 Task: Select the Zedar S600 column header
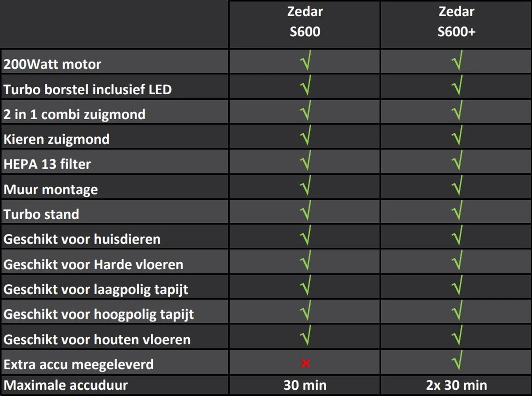point(305,22)
